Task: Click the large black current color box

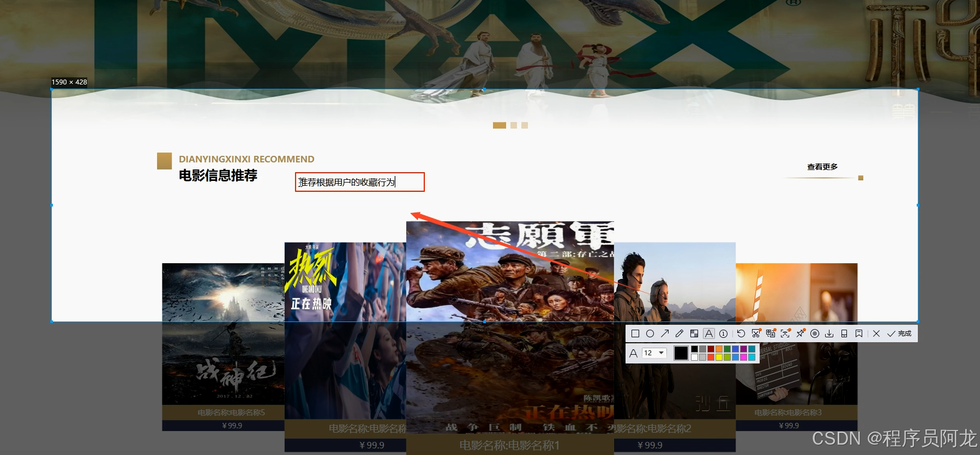Action: [681, 353]
